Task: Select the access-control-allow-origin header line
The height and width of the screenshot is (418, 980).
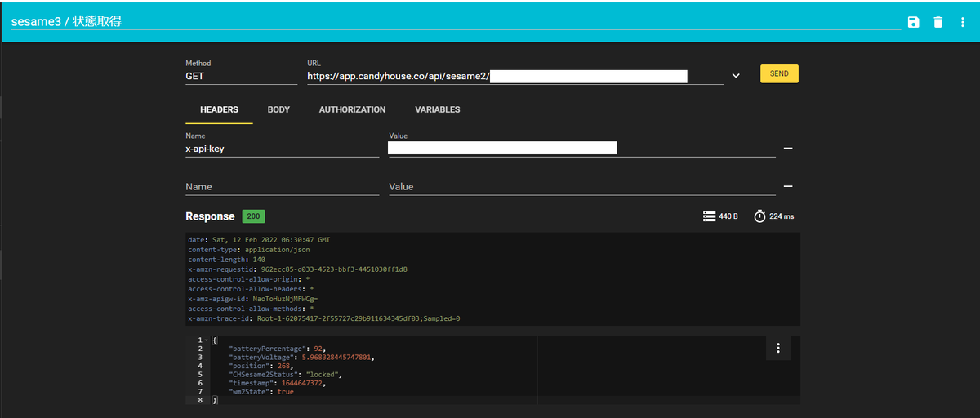Action: [248, 279]
